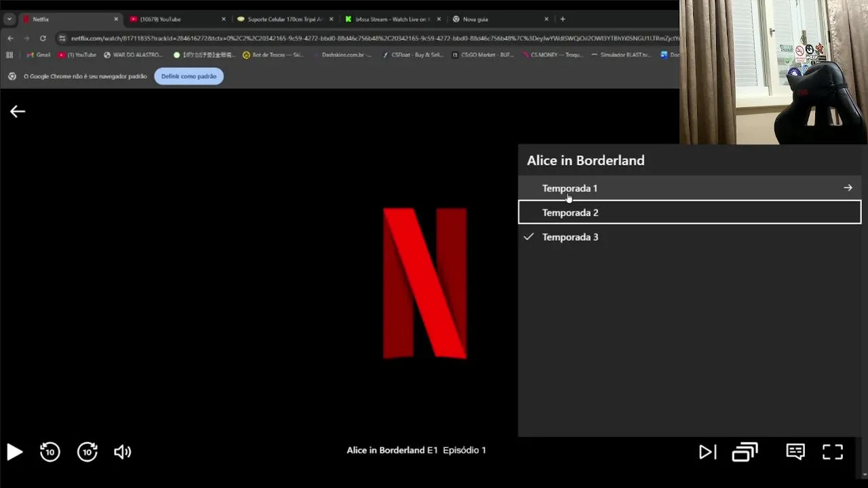Open Temporada 1 episodes
868x488 pixels.
point(690,188)
